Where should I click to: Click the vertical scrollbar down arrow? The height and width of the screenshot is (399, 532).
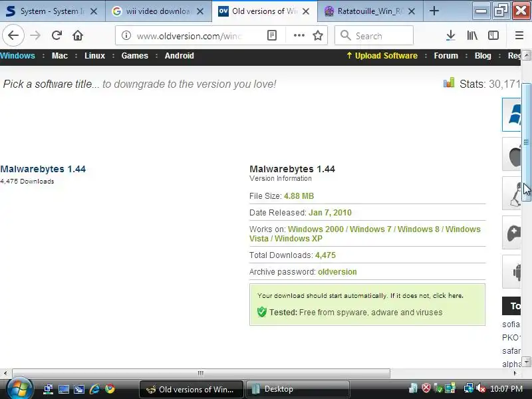527,362
